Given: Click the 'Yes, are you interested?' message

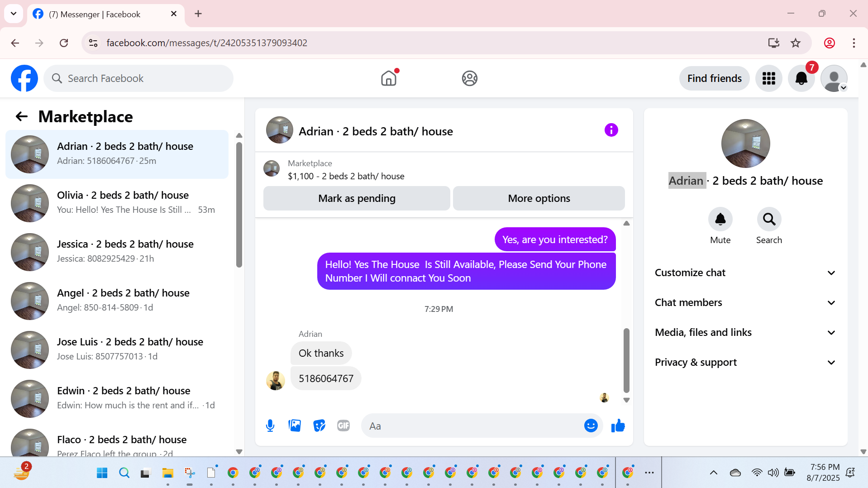Looking at the screenshot, I should [x=555, y=239].
